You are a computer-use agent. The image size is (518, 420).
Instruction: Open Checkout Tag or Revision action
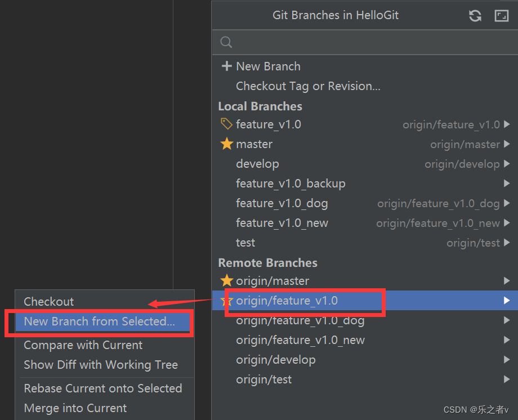308,86
